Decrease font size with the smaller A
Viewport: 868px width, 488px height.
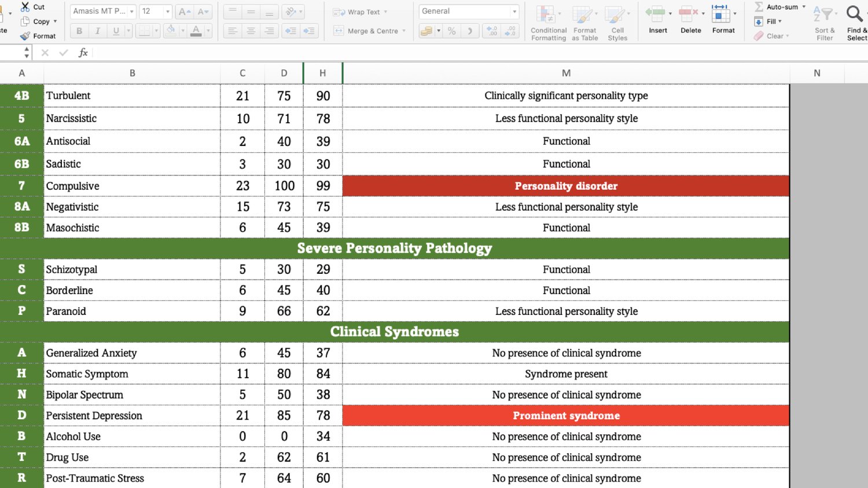(x=203, y=11)
